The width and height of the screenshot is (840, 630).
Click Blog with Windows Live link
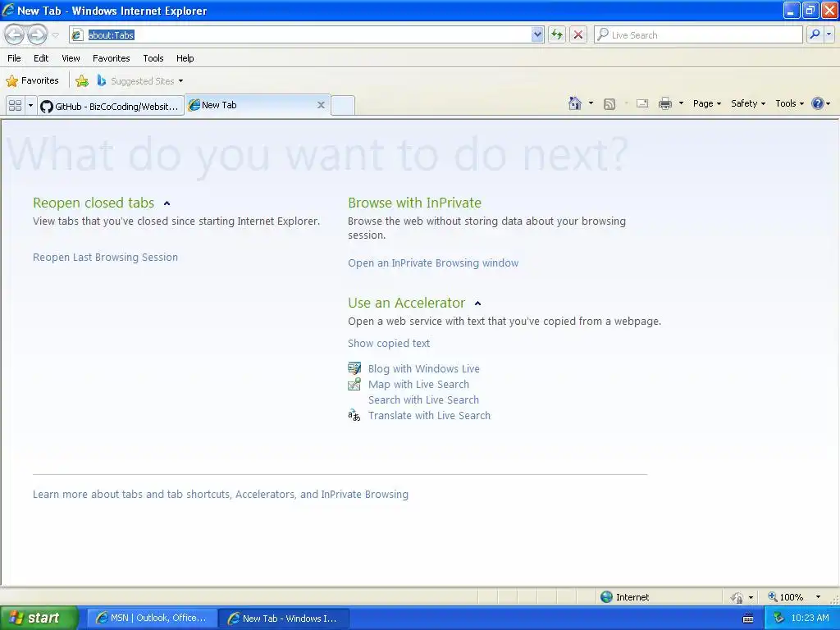pyautogui.click(x=424, y=368)
